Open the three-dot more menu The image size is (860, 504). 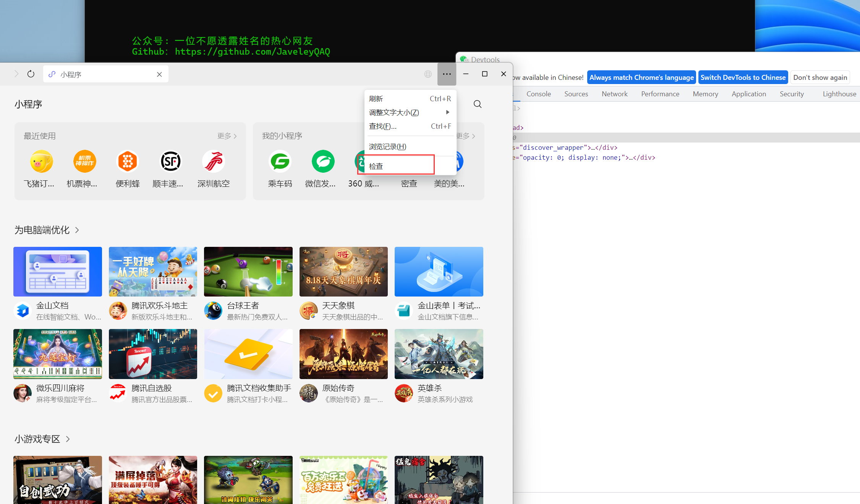(447, 74)
